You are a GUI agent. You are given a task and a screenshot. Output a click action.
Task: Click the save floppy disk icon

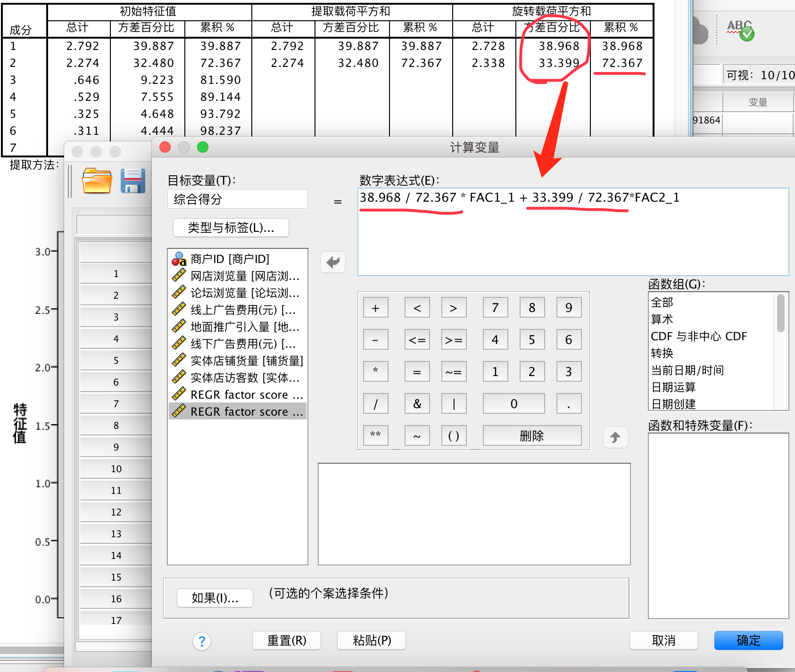(x=132, y=181)
